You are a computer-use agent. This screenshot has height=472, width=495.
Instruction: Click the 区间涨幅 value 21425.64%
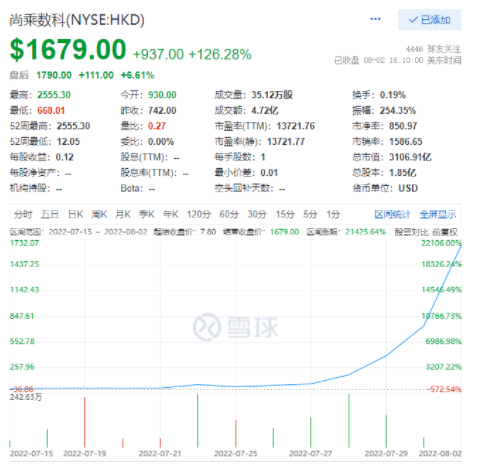point(366,232)
